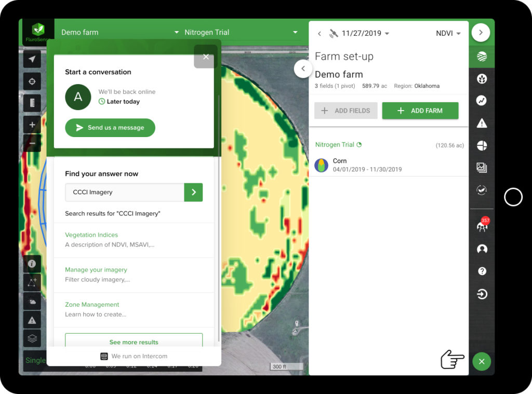Open the alerts warning sidebar icon
This screenshot has width=532, height=394.
pos(482,123)
